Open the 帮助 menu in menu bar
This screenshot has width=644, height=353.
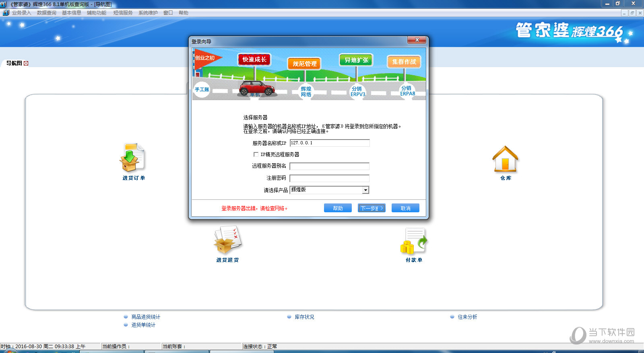point(184,13)
